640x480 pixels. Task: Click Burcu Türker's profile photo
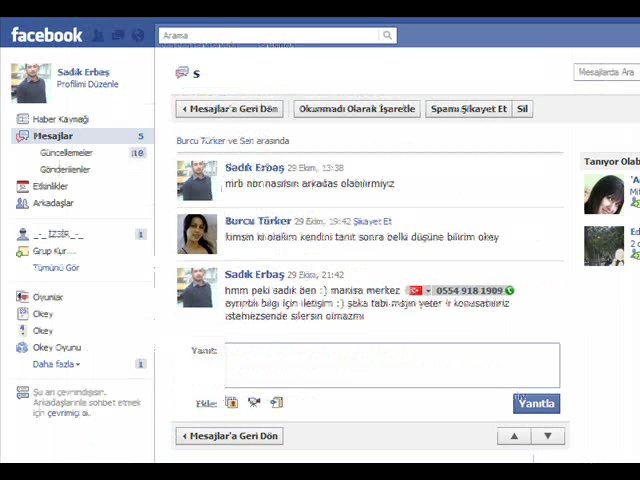[197, 234]
